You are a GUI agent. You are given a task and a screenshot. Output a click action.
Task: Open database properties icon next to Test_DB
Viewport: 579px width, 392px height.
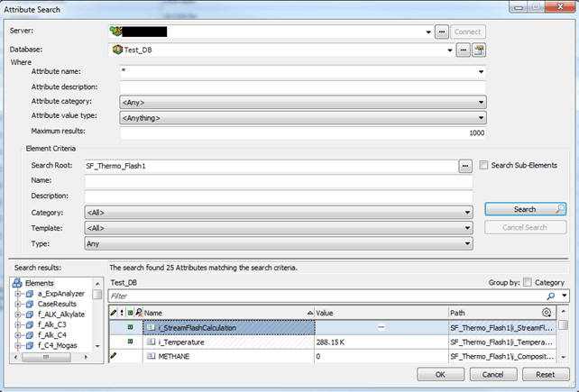click(x=479, y=50)
